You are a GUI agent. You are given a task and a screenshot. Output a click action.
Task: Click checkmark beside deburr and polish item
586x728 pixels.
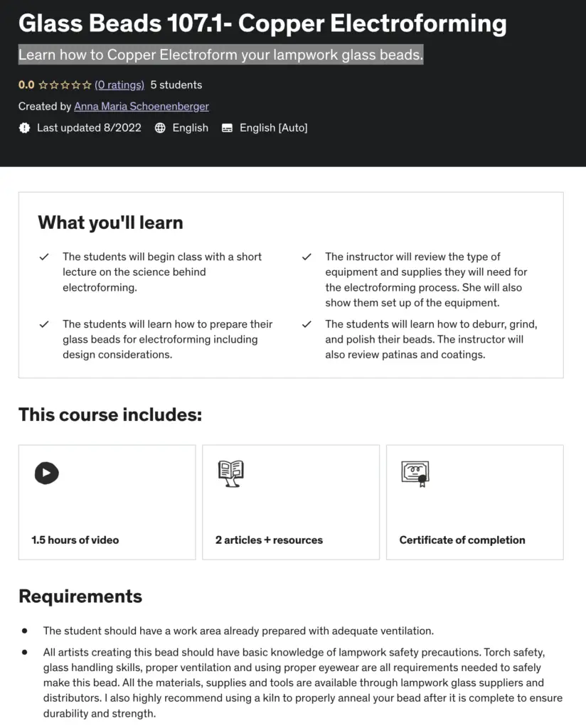(307, 324)
